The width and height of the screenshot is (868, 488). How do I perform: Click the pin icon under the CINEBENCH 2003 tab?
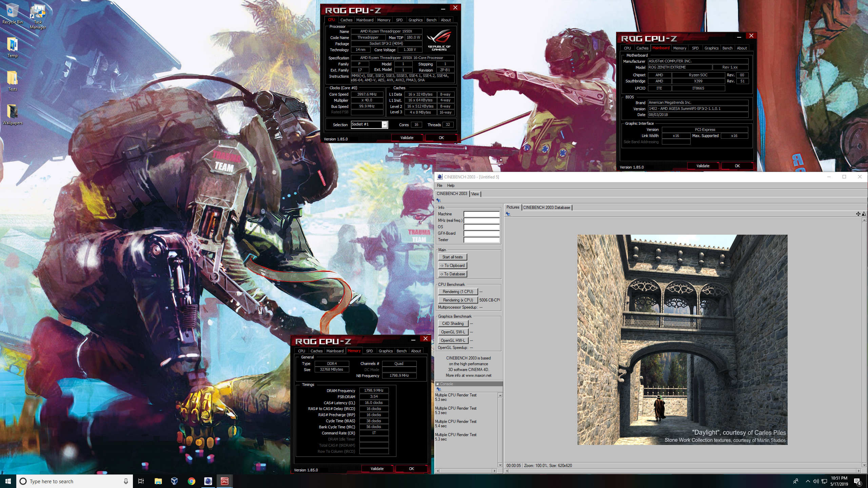coord(438,200)
